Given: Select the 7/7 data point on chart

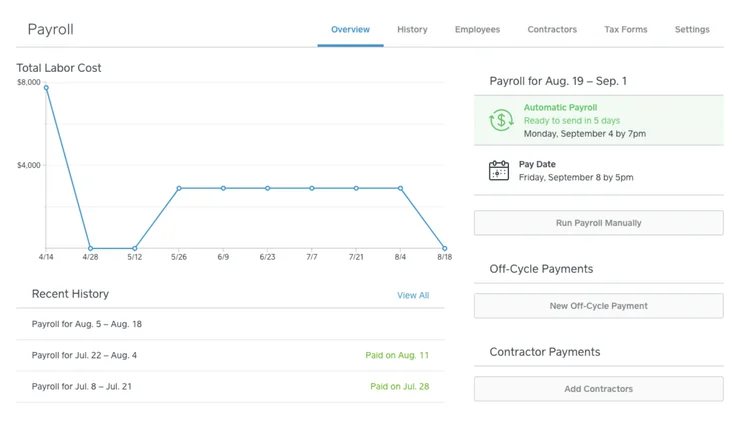Looking at the screenshot, I should [312, 188].
